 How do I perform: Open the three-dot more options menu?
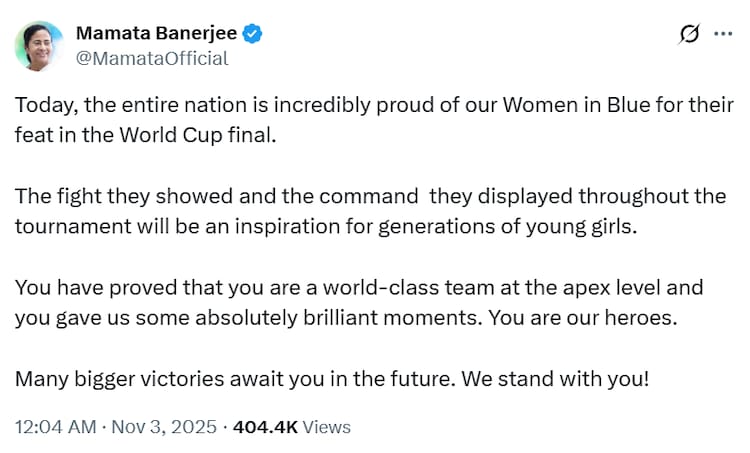pos(722,34)
